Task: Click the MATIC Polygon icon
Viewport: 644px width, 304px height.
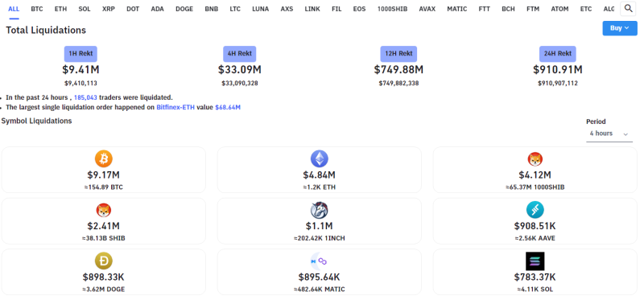Action: (319, 261)
